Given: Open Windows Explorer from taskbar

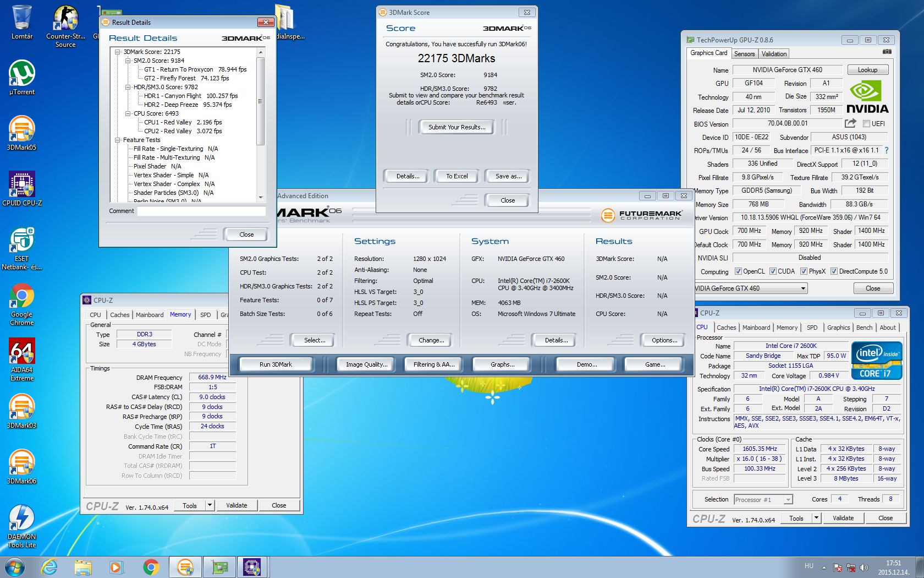Looking at the screenshot, I should [83, 566].
